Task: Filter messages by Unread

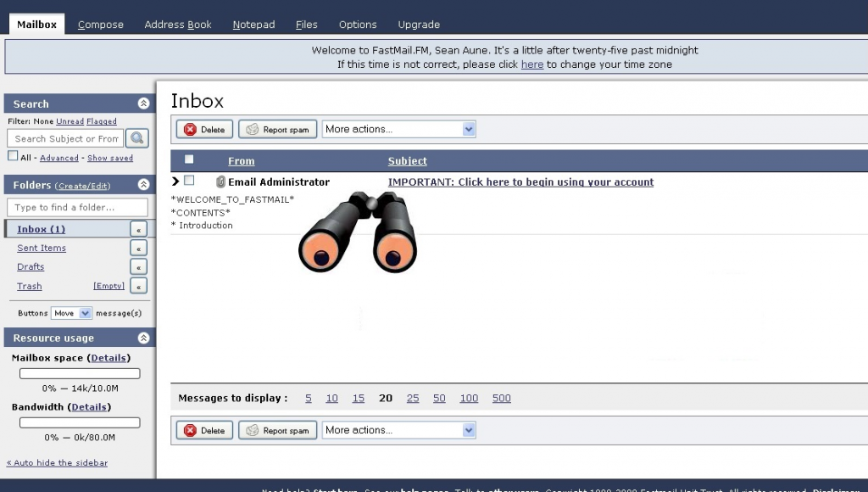Action: (70, 121)
